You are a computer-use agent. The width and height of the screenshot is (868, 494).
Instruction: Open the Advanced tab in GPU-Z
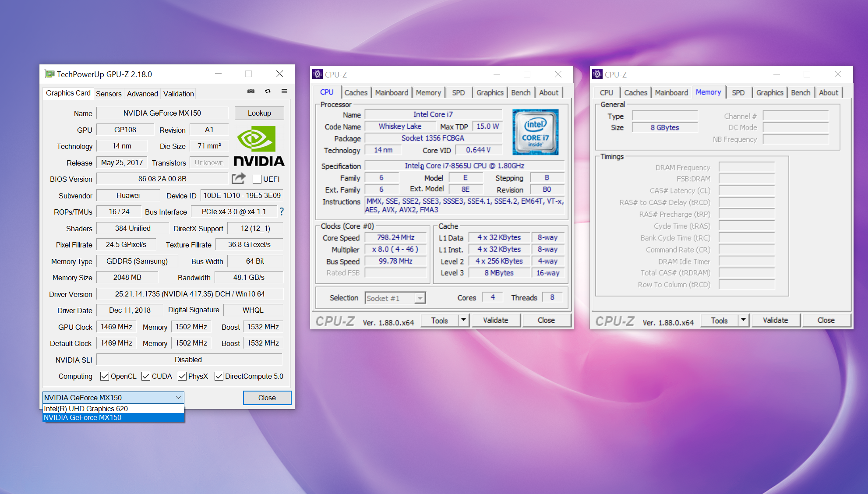[142, 94]
